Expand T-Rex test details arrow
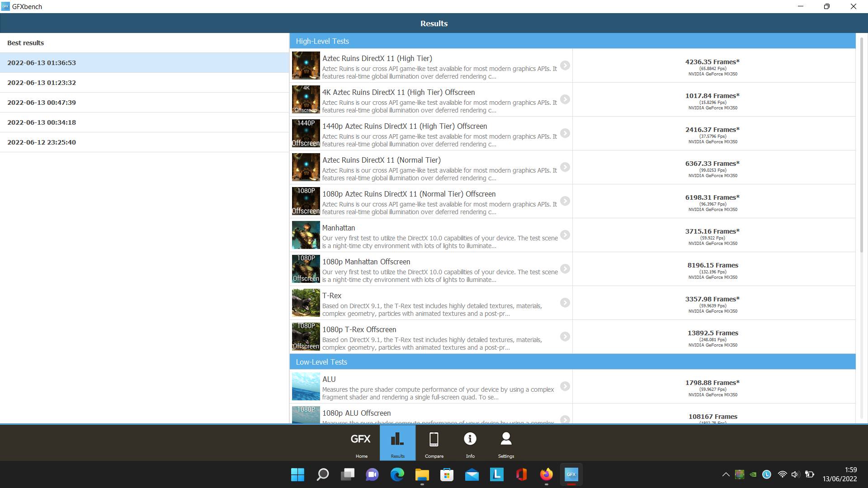Image resolution: width=868 pixels, height=488 pixels. 565,303
